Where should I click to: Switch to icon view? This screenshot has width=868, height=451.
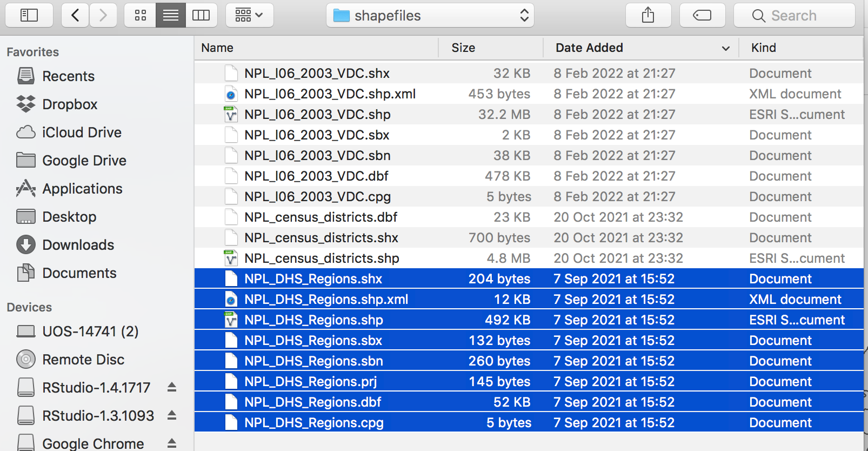(x=141, y=15)
